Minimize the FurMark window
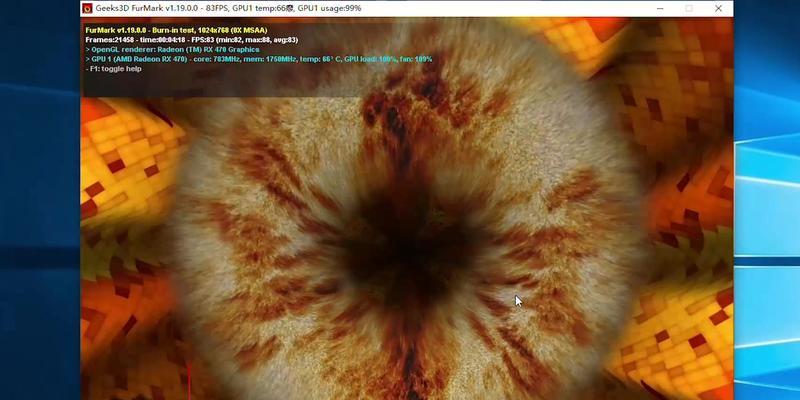The height and width of the screenshot is (400, 800). click(x=660, y=8)
